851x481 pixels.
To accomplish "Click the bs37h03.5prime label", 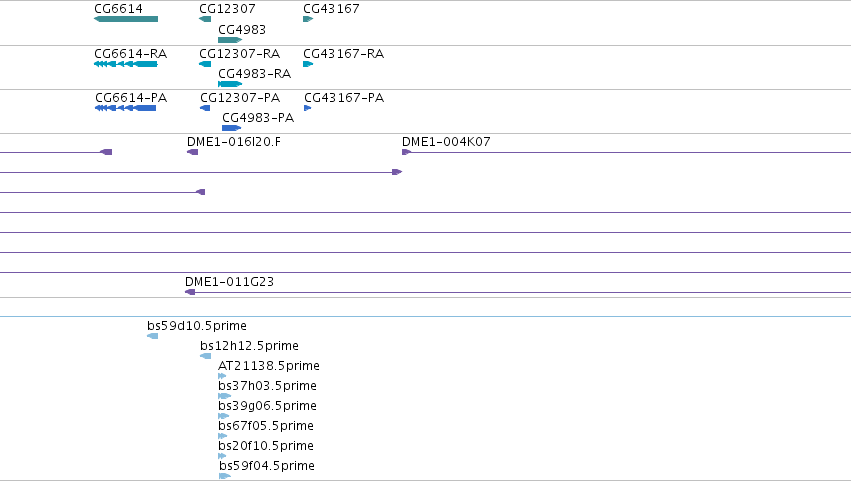I will (267, 386).
